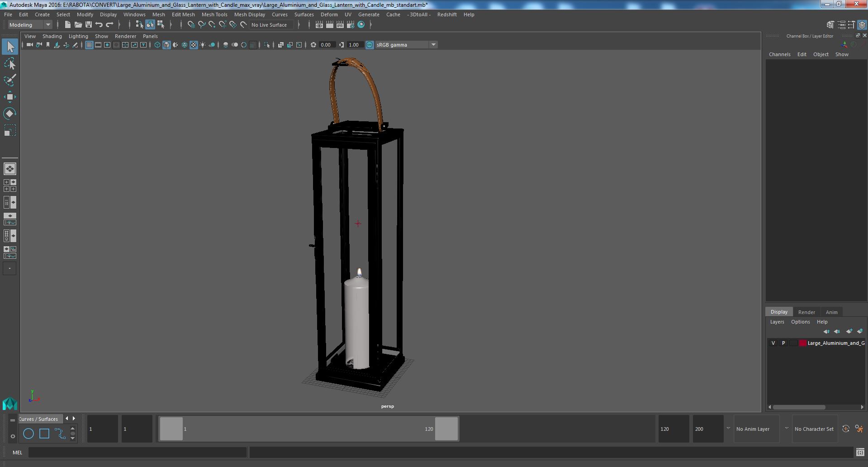
Task: Choose the Paint Selection tool
Action: click(x=10, y=80)
